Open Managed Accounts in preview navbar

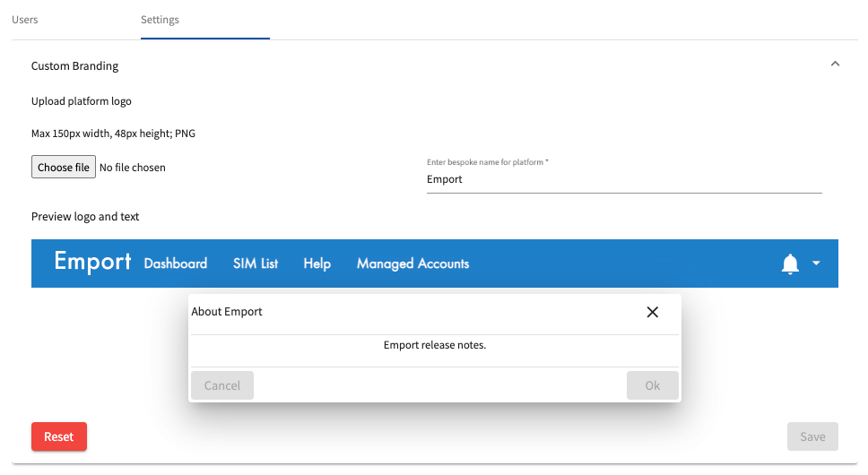(x=412, y=263)
